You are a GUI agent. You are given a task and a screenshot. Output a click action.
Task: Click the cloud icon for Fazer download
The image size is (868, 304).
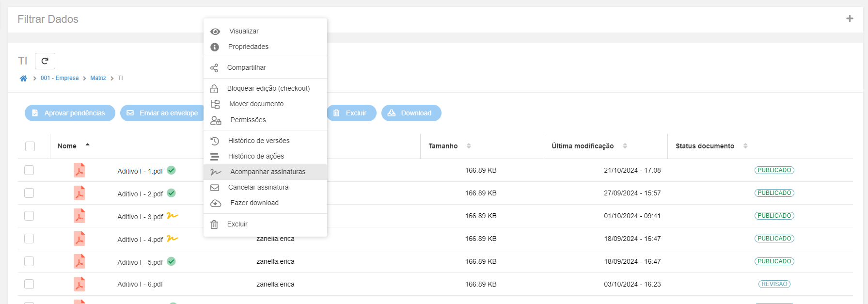pyautogui.click(x=216, y=203)
